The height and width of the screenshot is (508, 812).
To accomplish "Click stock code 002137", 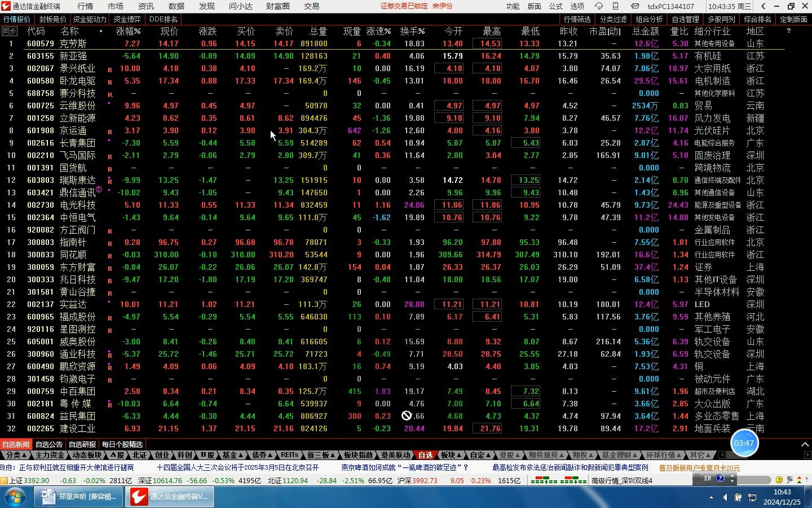I will click(x=41, y=304).
